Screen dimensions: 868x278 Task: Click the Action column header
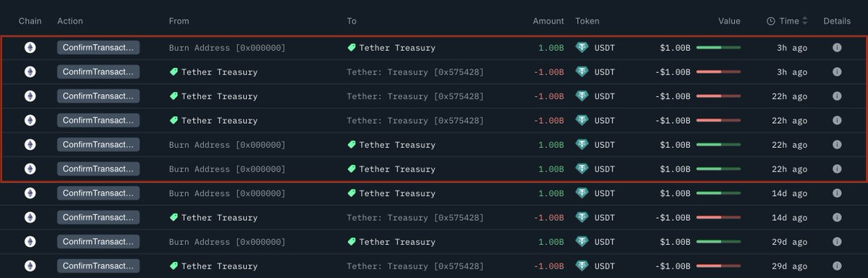[x=69, y=21]
